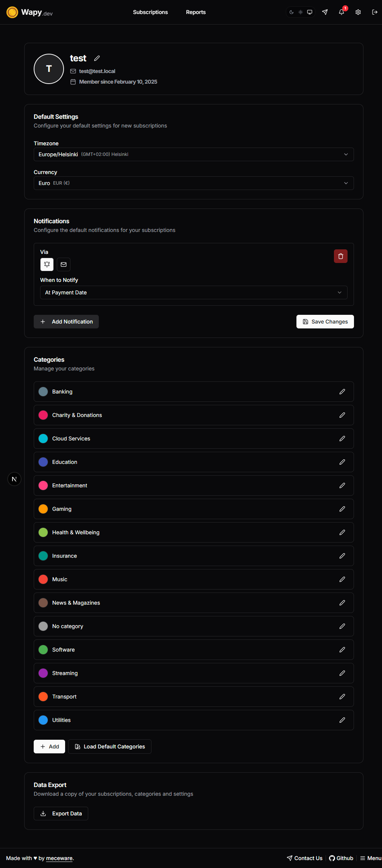Click the Entertainment category label
The image size is (382, 868).
(70, 485)
